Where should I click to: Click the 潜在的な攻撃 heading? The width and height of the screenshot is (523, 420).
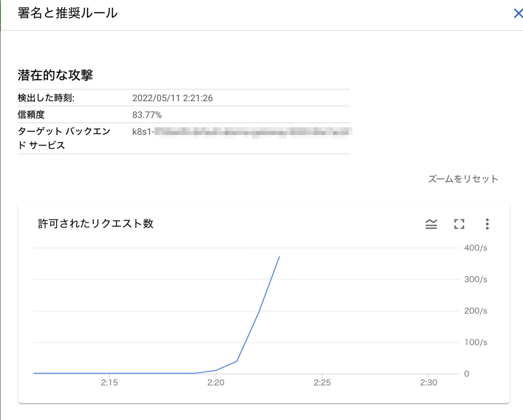pyautogui.click(x=55, y=75)
